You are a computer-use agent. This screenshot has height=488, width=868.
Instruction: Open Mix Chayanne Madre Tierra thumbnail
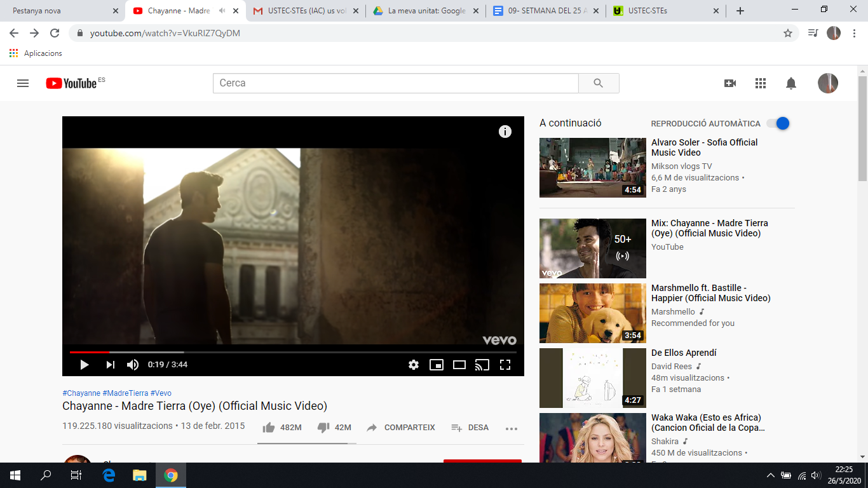pyautogui.click(x=593, y=248)
